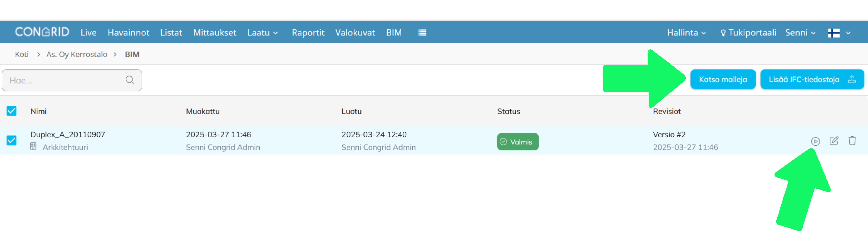Click the Finnish flag icon
Screen dimensions: 868x252
click(x=834, y=33)
